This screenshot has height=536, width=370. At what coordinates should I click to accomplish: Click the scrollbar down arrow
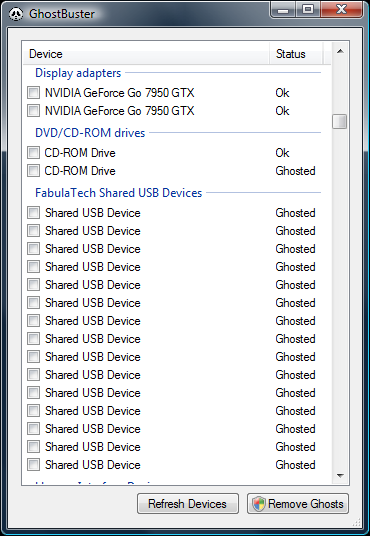pyautogui.click(x=340, y=475)
